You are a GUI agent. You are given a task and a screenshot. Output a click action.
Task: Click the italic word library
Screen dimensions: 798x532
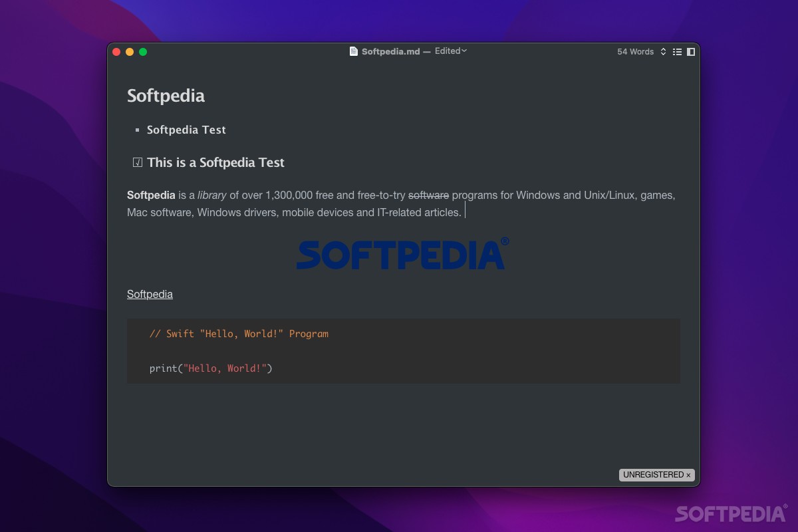click(x=212, y=196)
